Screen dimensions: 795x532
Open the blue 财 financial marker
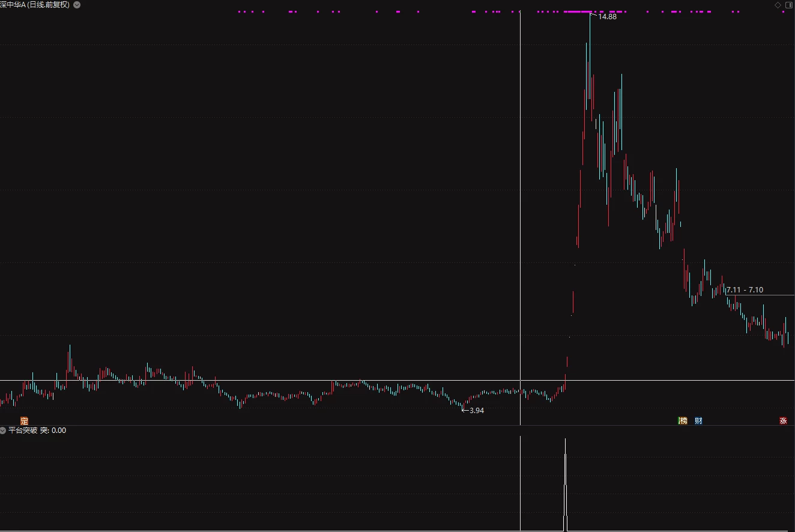pos(698,421)
